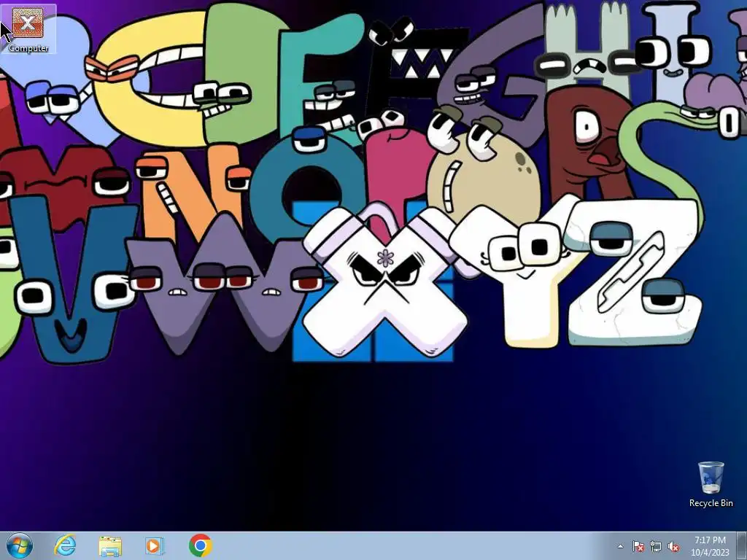Open the muted volume speaker icon
747x560 pixels.
tap(673, 546)
